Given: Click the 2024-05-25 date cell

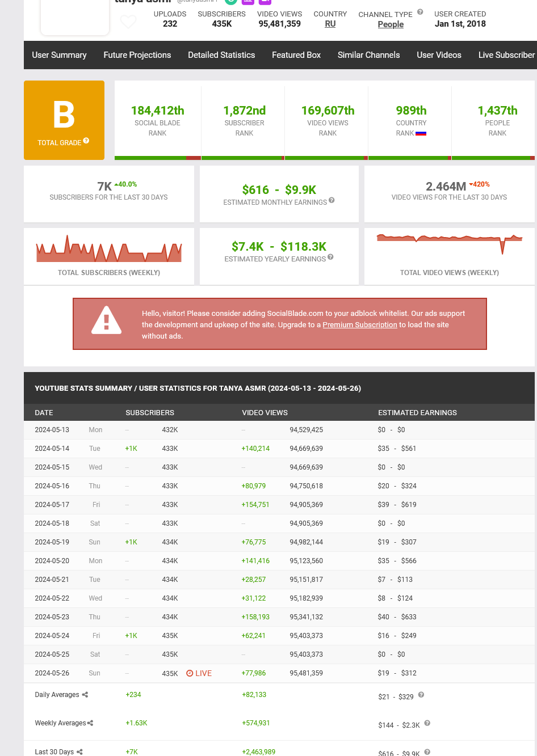Looking at the screenshot, I should (52, 654).
